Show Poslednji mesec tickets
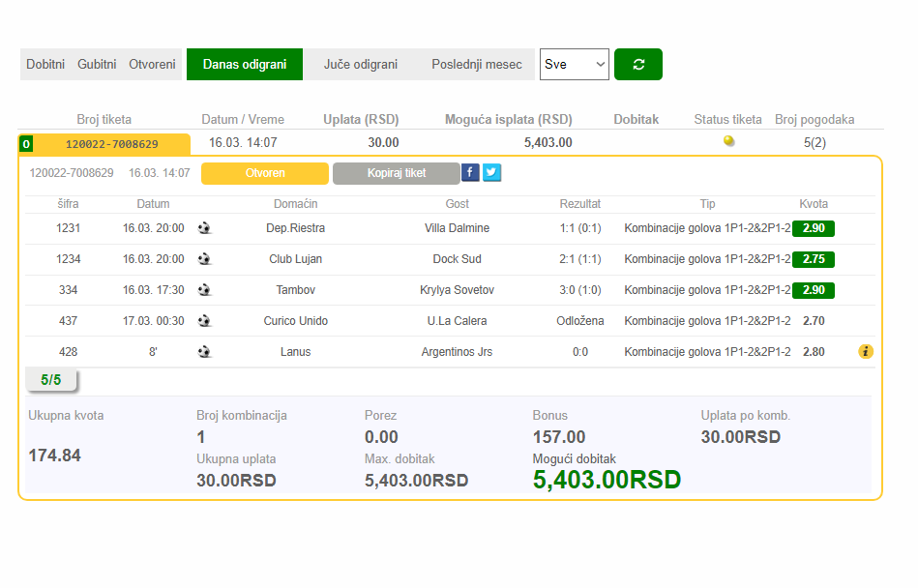Viewport: 918px width, 588px height. [x=476, y=65]
